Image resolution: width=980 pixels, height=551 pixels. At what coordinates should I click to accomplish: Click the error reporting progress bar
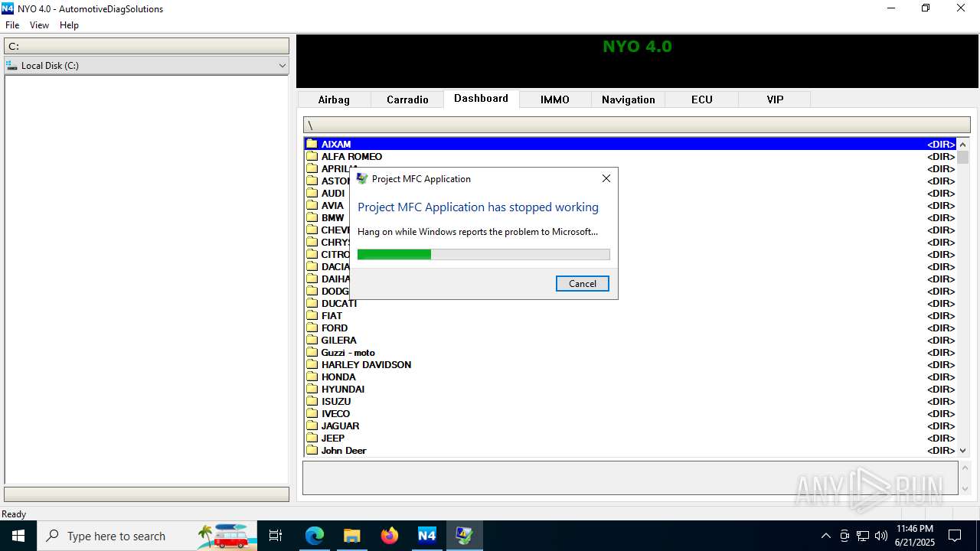(484, 254)
